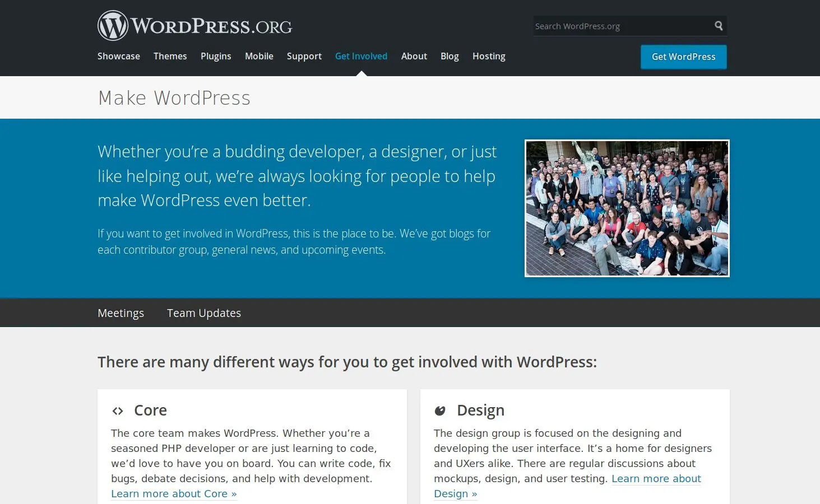Open the Hosting page
Viewport: 820px width, 504px height.
488,56
